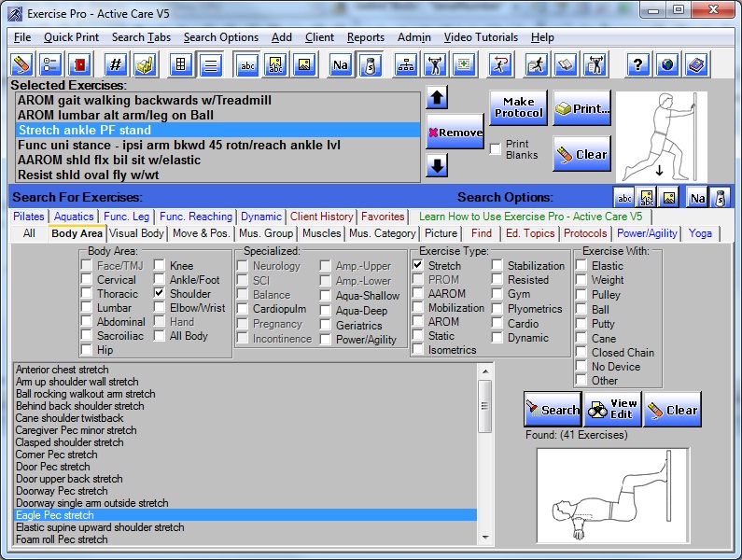Image resolution: width=742 pixels, height=560 pixels.
Task: Click the picture-only icon in top toolbar
Action: coord(304,64)
